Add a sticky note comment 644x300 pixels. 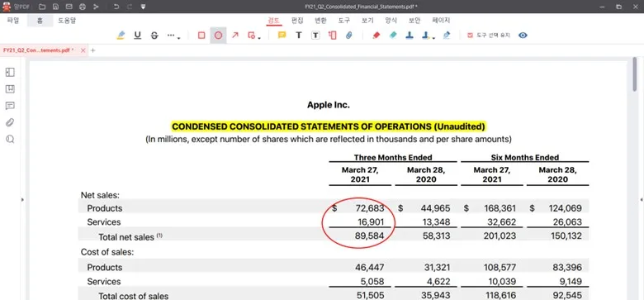[282, 36]
